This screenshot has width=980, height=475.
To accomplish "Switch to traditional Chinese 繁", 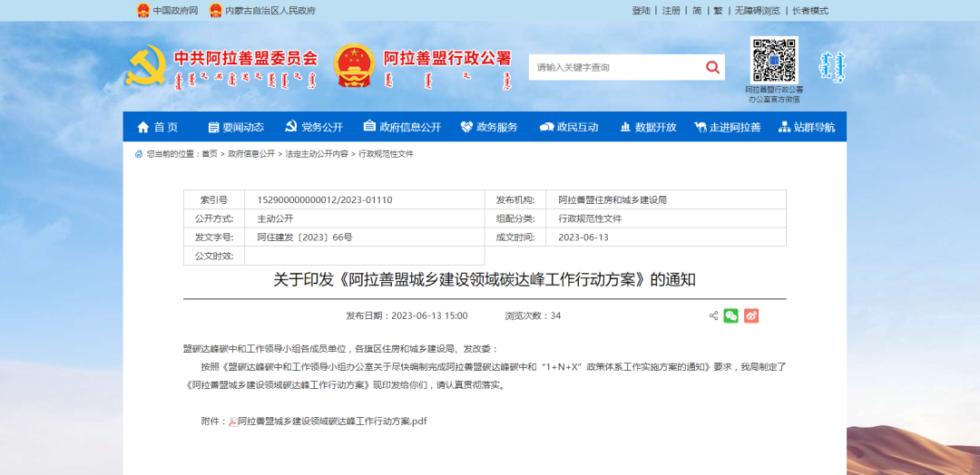I will (x=719, y=11).
